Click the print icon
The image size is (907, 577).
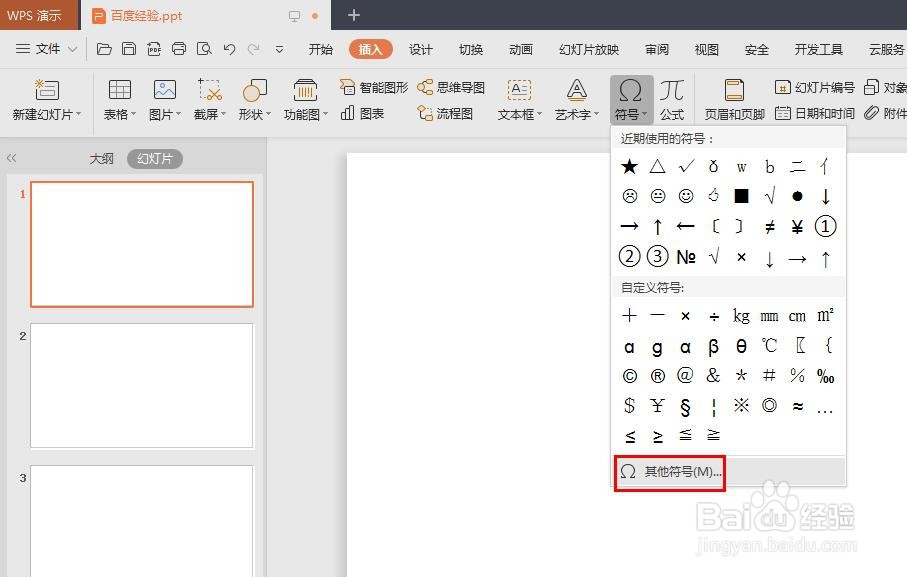(x=179, y=49)
